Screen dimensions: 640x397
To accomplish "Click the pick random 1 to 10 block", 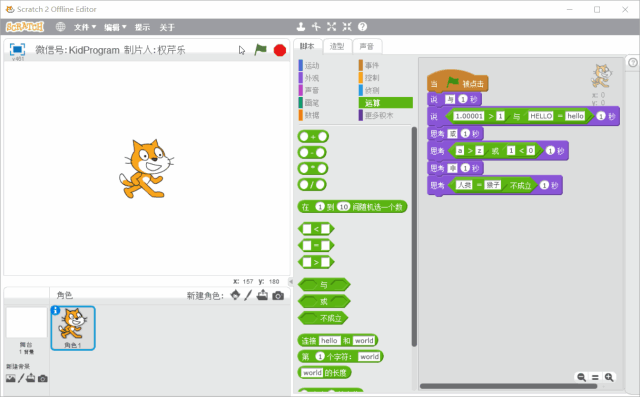I will tap(353, 207).
